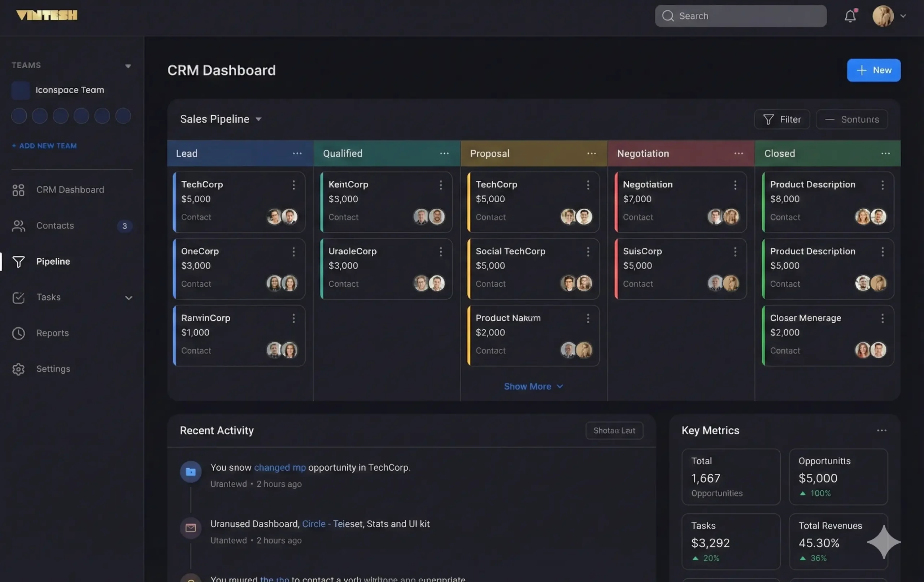The width and height of the screenshot is (924, 582).
Task: Open the Pipeline funnel icon in sidebar
Action: tap(18, 261)
